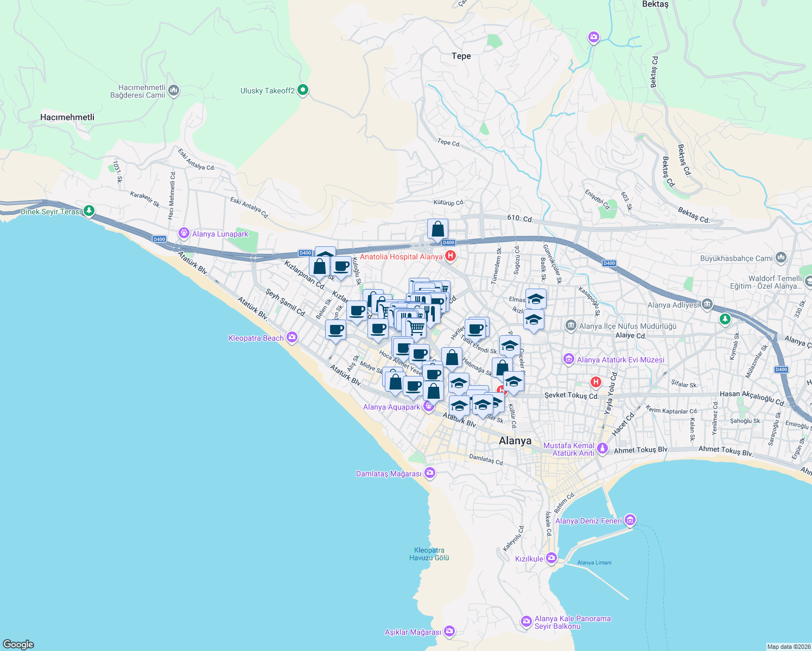Select the Alanya İlçe Nüfus Müdürlüğü icon
Viewport: 812px width, 651px height.
tap(570, 325)
